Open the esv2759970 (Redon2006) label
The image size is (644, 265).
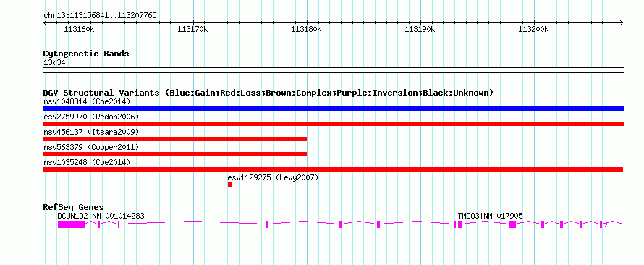point(91,117)
